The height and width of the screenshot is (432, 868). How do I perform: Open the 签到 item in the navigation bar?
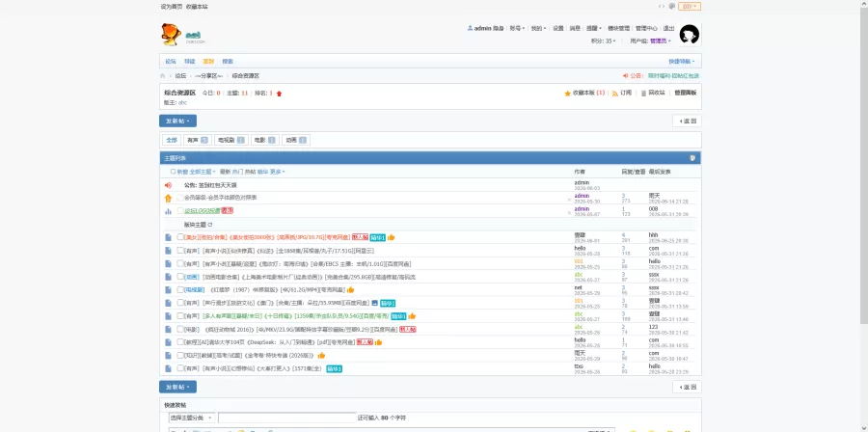tap(208, 62)
